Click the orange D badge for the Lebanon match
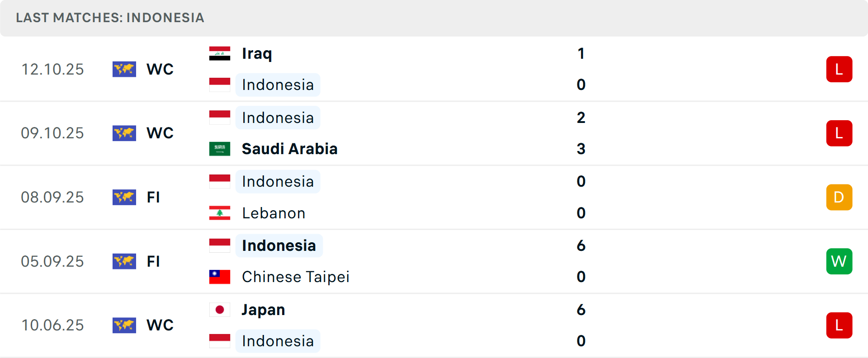Screen dimensions: 868x358 (840, 197)
